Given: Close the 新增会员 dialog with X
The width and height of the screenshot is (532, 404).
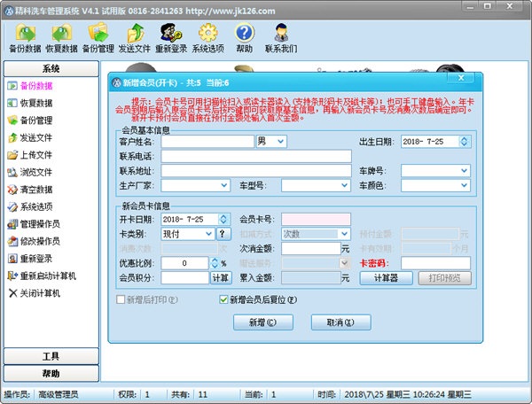Looking at the screenshot, I should 461,78.
